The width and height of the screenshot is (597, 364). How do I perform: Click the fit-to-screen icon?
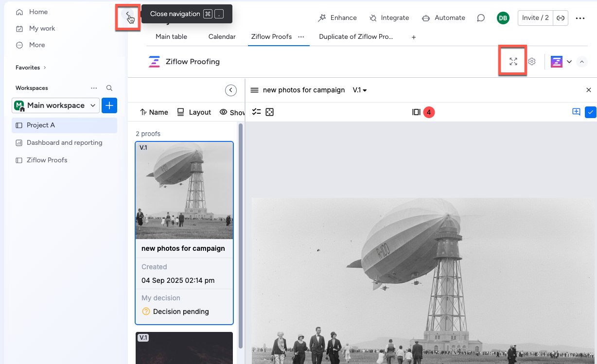point(270,112)
